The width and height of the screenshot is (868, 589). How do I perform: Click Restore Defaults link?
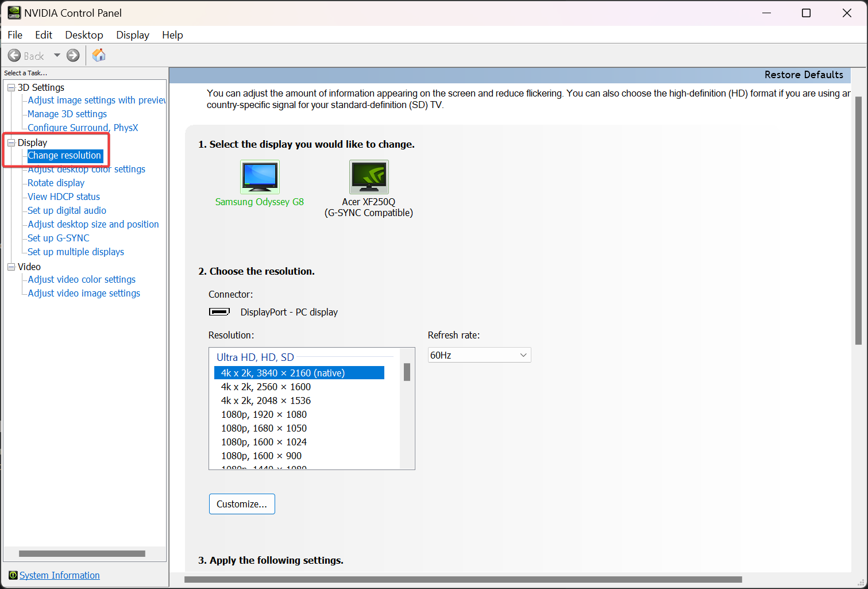pyautogui.click(x=804, y=75)
